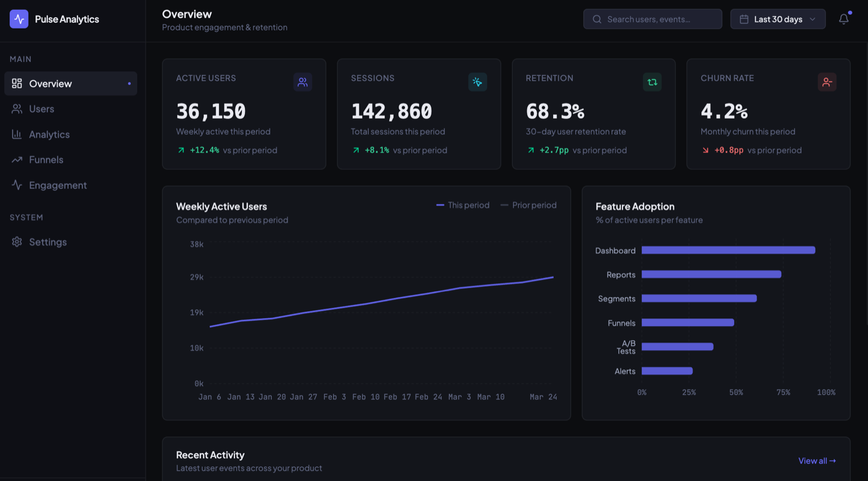
Task: Click the +2.7pp change figure
Action: pos(554,150)
